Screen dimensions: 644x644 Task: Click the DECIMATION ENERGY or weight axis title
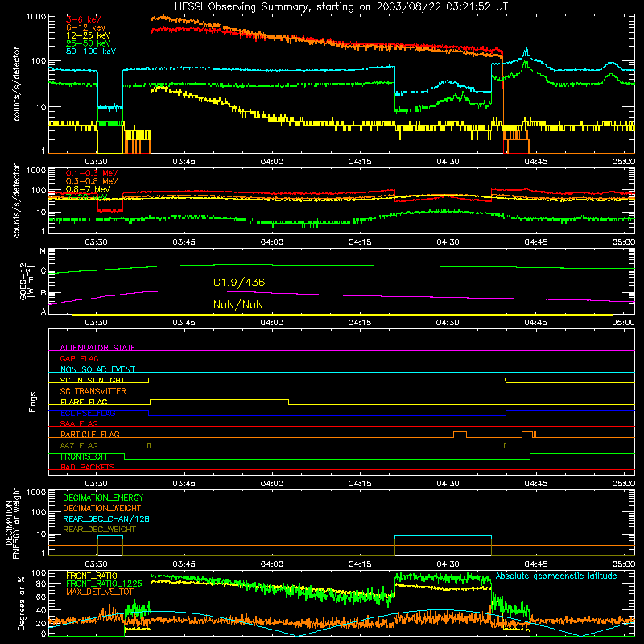12,522
